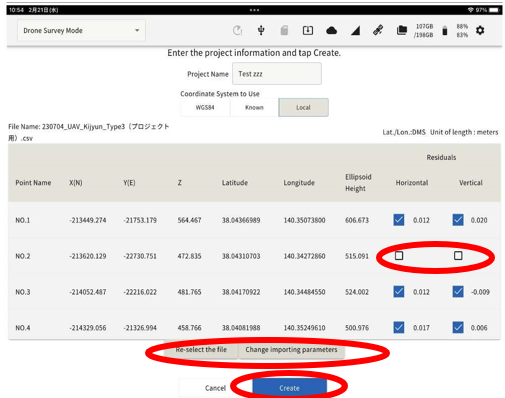Tap Y(E) value -22730.751
505x398 pixels.
coord(140,256)
